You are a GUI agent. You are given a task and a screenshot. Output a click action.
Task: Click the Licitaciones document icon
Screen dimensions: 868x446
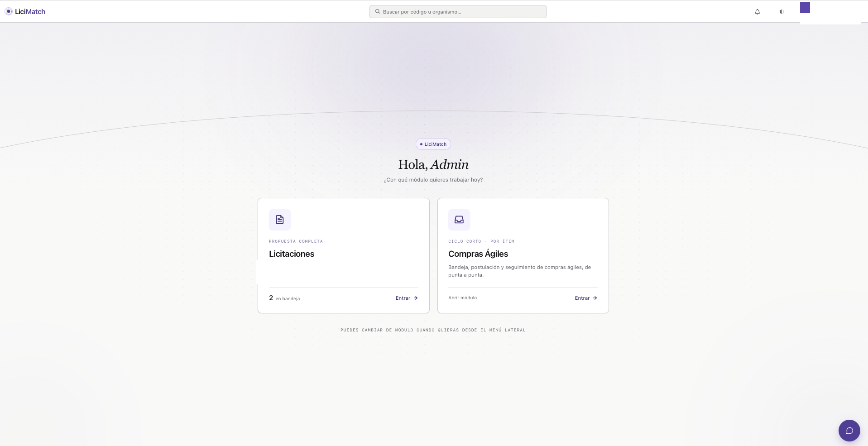(280, 220)
